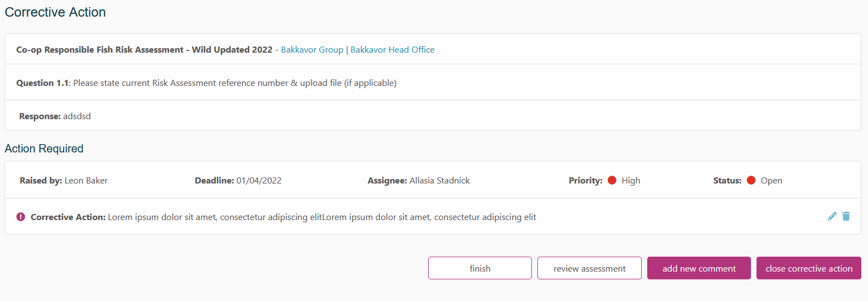Click the Co-op Responsible Fish Risk Assessment title
The width and height of the screenshot is (868, 301).
pyautogui.click(x=144, y=50)
